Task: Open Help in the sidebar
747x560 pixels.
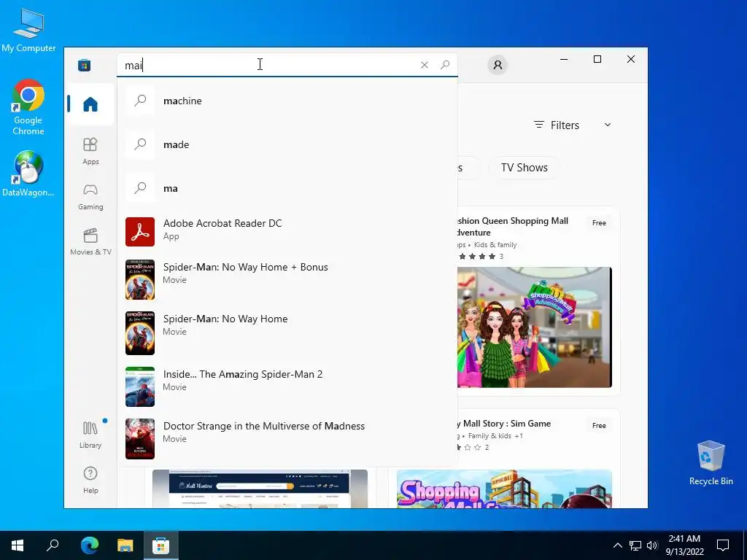Action: point(90,480)
